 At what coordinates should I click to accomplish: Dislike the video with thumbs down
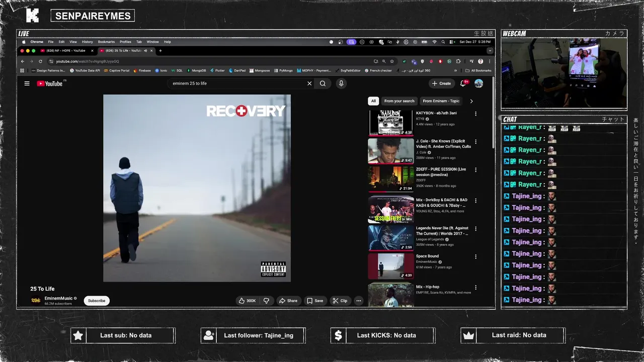pyautogui.click(x=267, y=301)
